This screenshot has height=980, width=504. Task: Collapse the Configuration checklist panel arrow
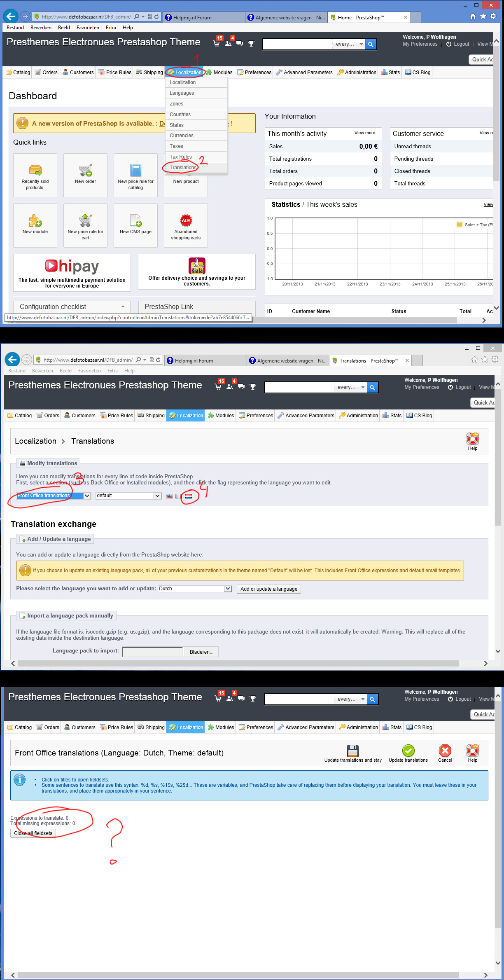pos(123,306)
